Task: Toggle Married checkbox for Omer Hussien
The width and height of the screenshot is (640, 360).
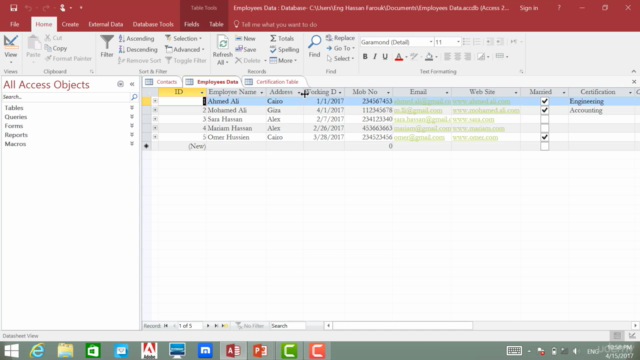Action: (544, 137)
